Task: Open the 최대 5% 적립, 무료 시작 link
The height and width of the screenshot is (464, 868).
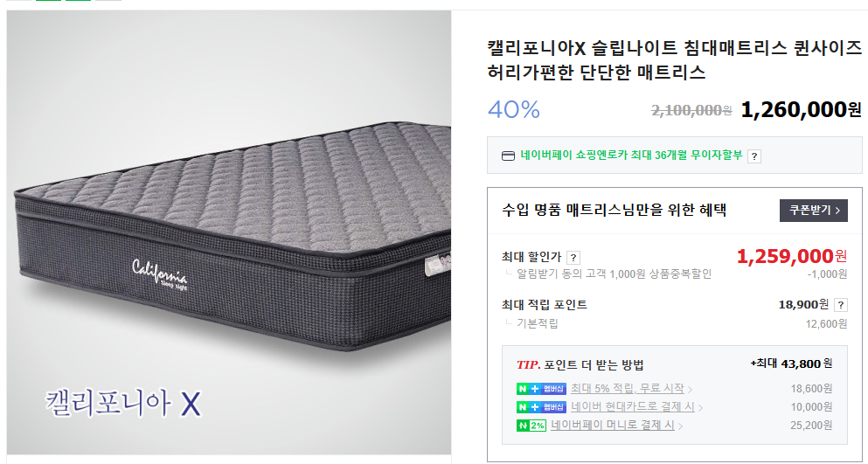Action: (x=628, y=389)
